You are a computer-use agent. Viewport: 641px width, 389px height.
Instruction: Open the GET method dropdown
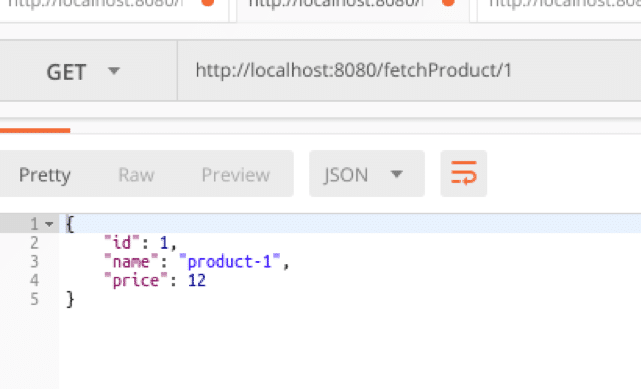(x=83, y=72)
